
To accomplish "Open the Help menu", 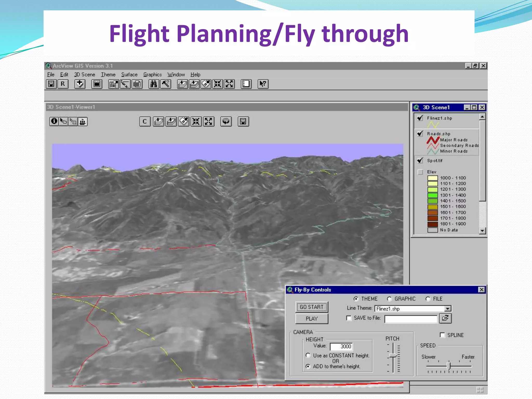I will click(195, 75).
